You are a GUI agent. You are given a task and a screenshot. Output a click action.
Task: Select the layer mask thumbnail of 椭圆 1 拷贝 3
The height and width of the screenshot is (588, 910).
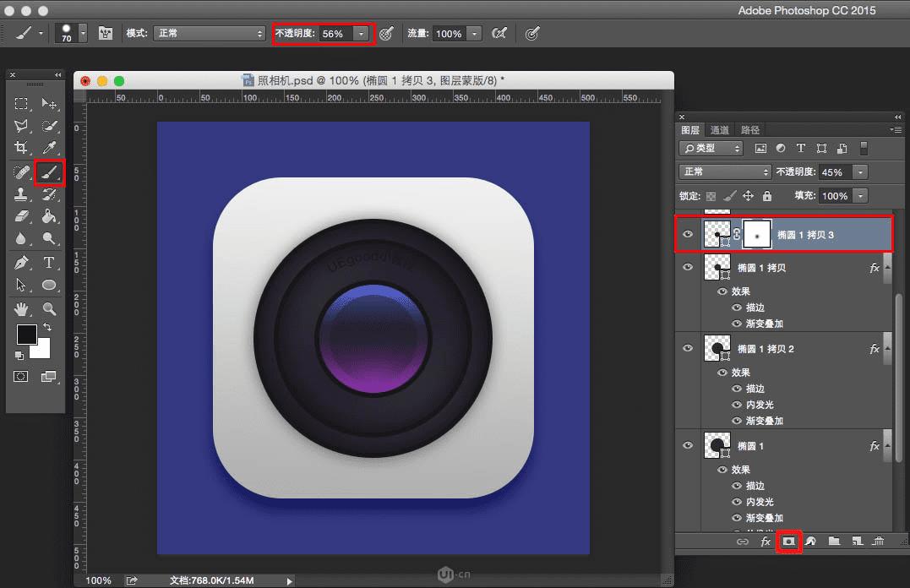pyautogui.click(x=756, y=235)
